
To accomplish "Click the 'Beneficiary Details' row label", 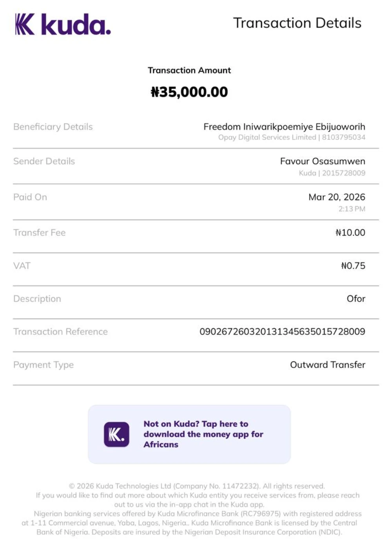I will (x=53, y=127).
